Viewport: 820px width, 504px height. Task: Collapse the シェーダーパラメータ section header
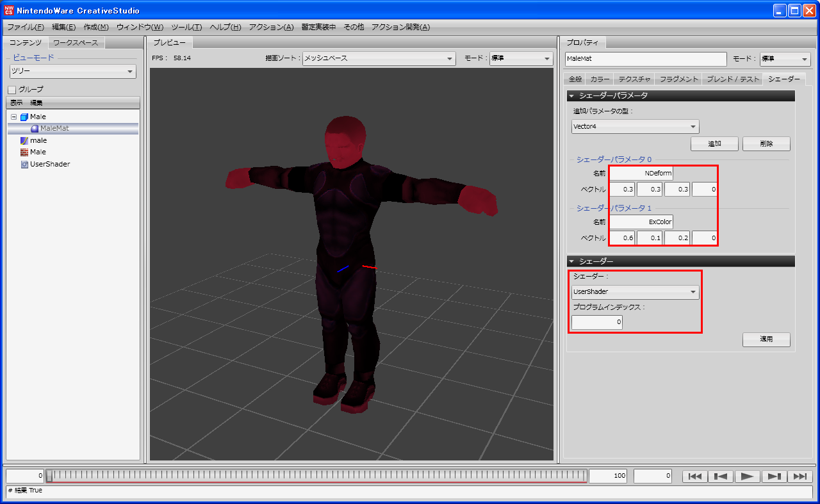pos(572,95)
